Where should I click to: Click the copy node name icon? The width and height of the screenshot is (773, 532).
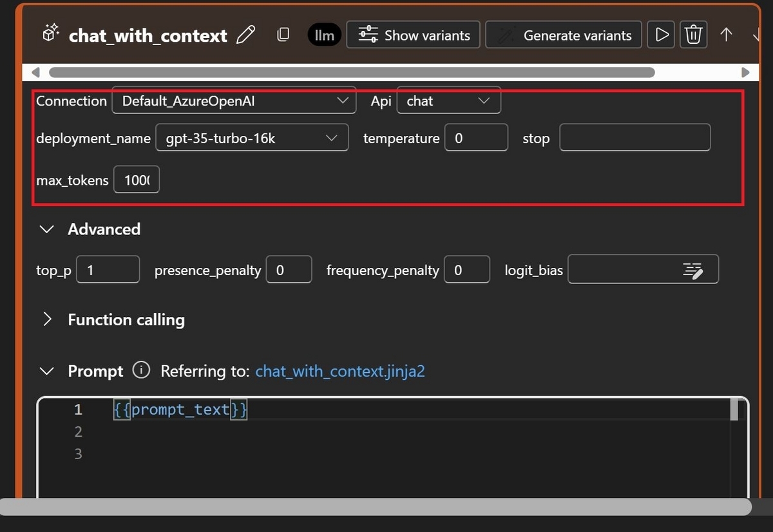click(283, 35)
